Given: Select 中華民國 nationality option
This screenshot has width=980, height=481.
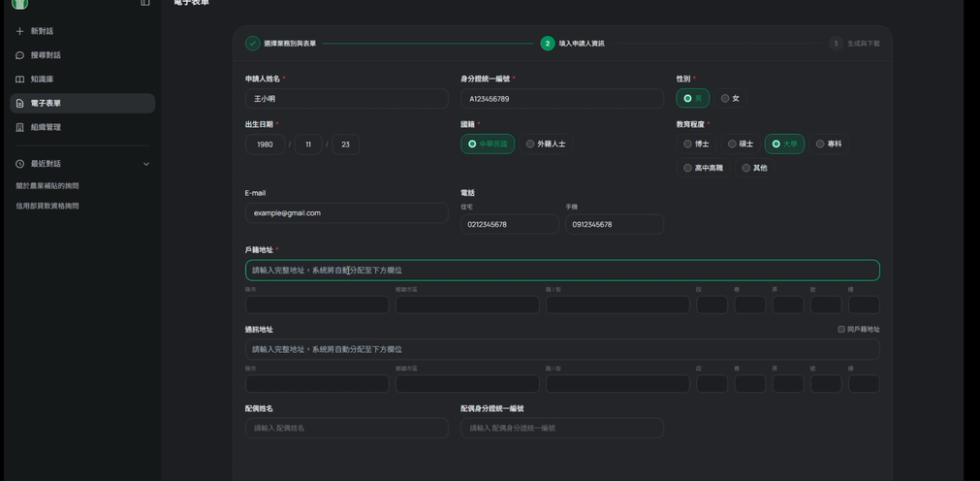Looking at the screenshot, I should 488,144.
